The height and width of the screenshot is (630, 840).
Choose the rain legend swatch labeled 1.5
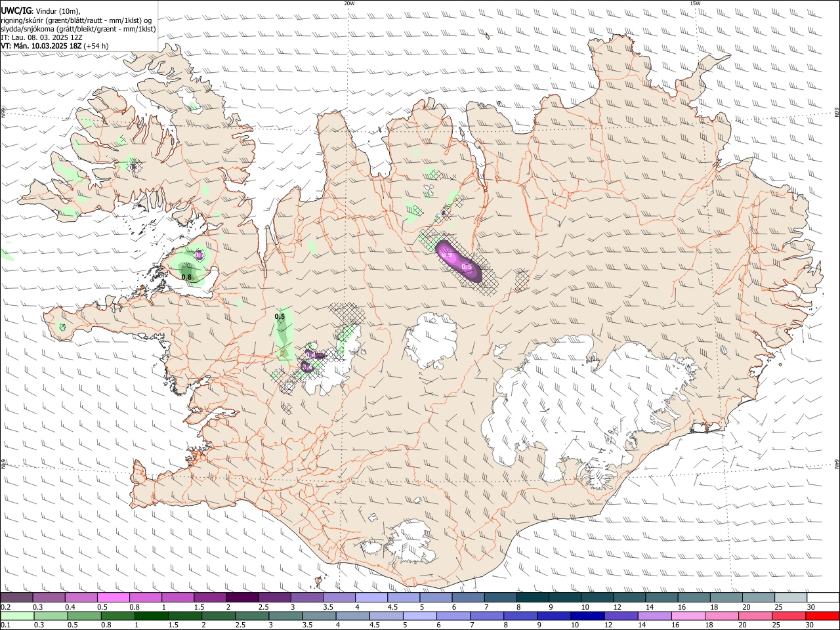(x=184, y=616)
